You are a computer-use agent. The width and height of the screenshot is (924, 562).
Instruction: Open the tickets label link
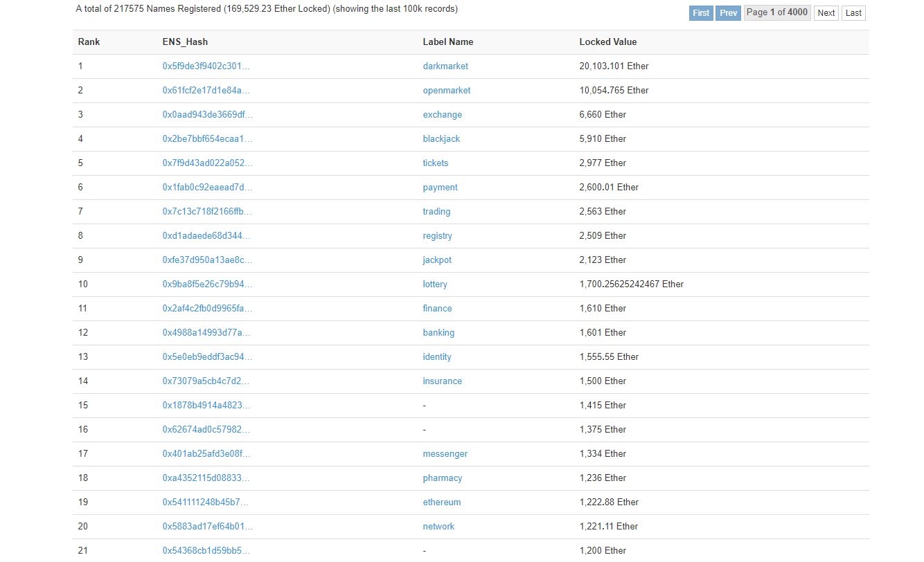click(x=436, y=163)
